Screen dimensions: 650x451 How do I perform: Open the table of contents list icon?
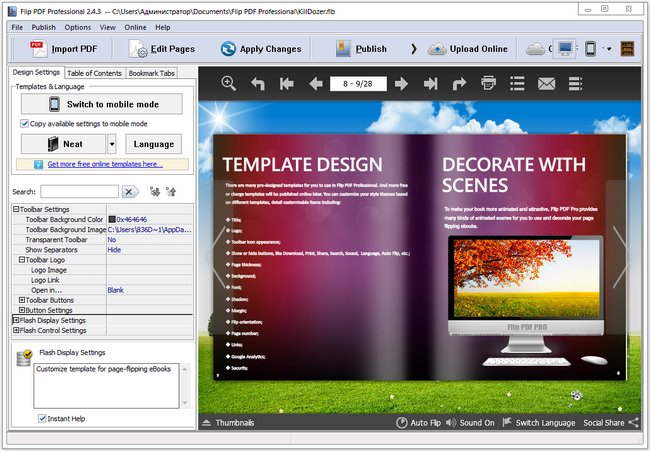(517, 83)
